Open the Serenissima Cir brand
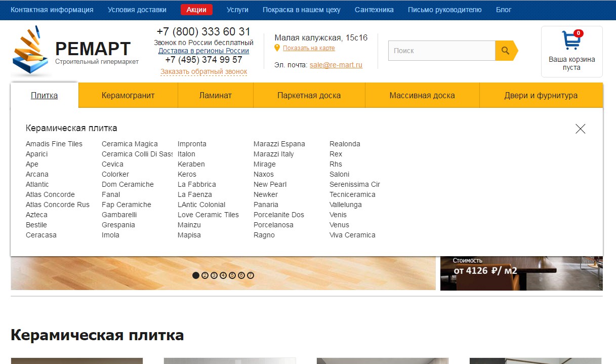Screen dimensions: 616x364 355,184
